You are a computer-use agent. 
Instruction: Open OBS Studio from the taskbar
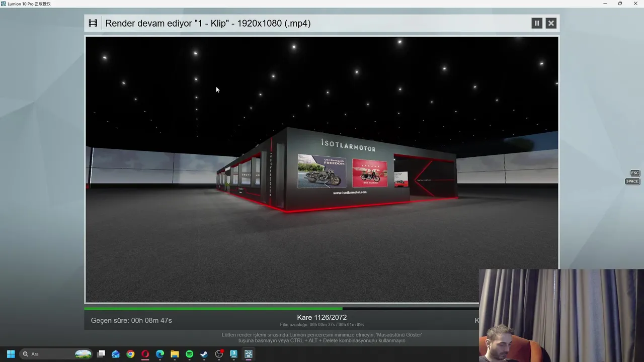219,354
